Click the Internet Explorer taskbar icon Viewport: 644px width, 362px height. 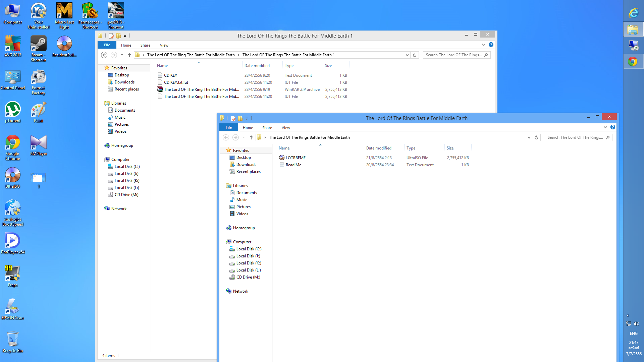click(x=633, y=13)
